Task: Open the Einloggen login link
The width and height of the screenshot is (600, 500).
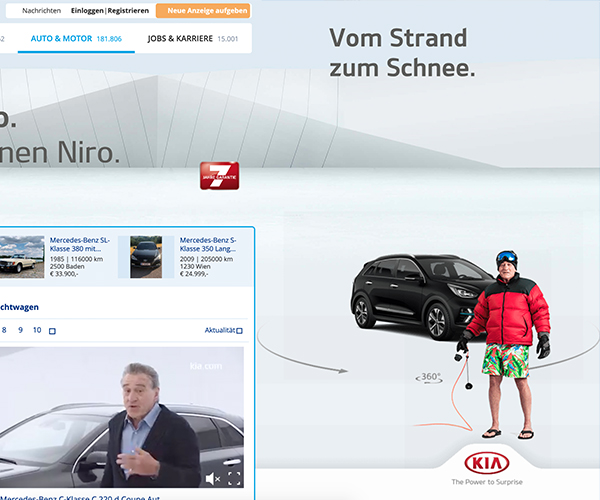Action: (x=87, y=11)
